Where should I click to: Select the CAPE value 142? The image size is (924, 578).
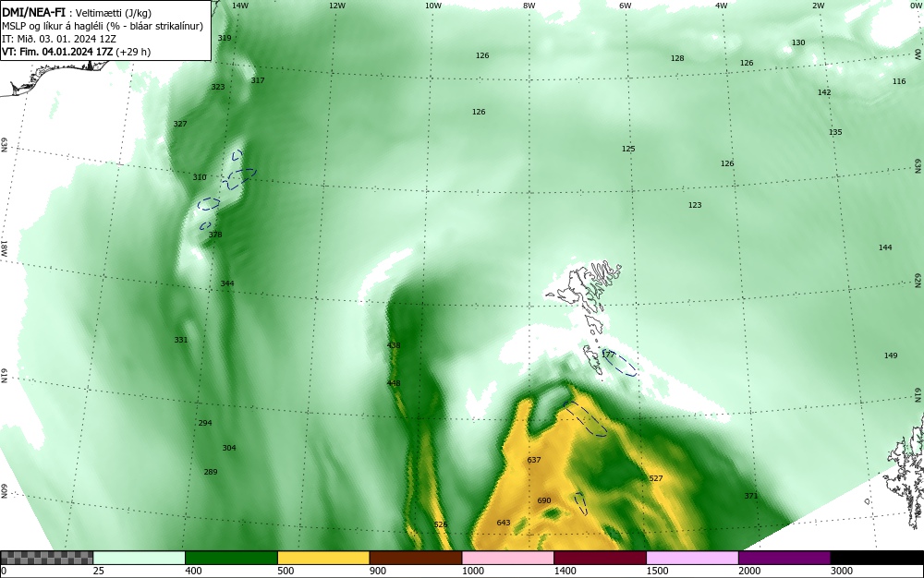pyautogui.click(x=824, y=92)
